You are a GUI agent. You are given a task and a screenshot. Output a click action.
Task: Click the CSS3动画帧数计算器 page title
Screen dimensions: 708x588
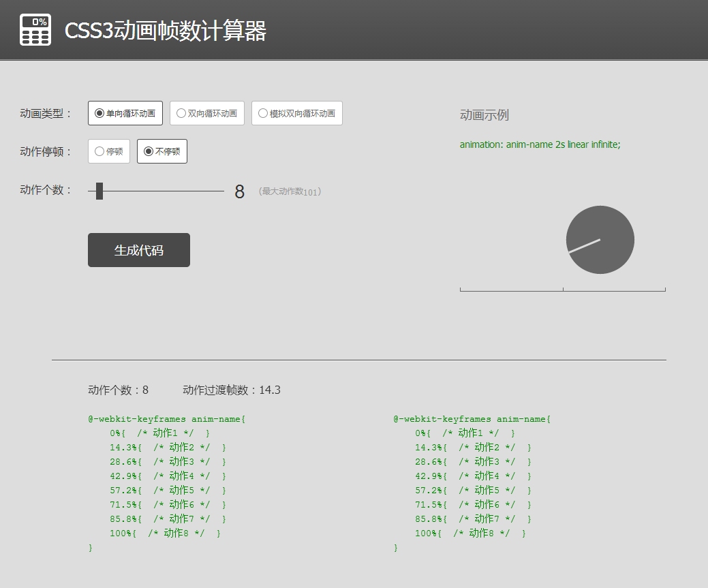[166, 30]
